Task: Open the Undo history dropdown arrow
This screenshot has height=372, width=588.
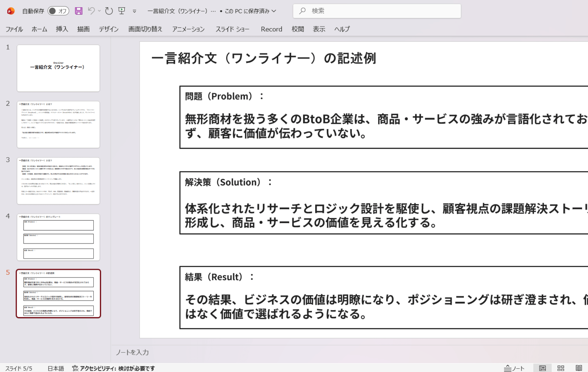Action: [x=99, y=11]
